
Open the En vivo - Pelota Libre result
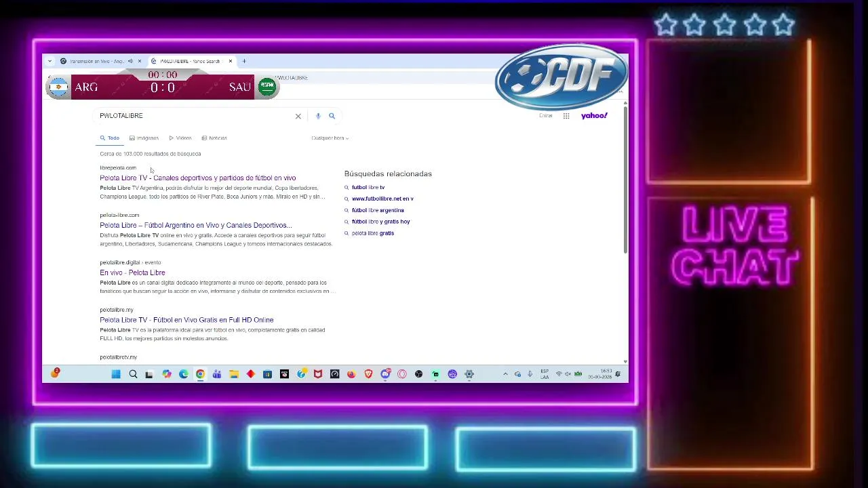(132, 273)
